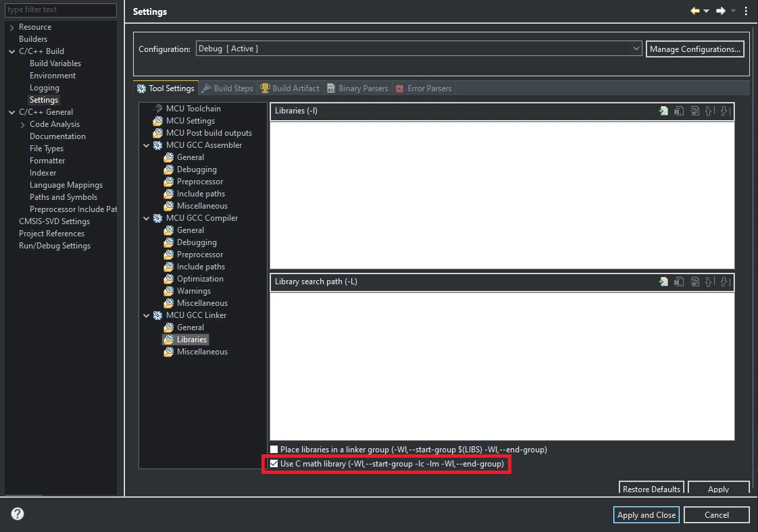The image size is (758, 532).
Task: Click the Apply button
Action: pyautogui.click(x=718, y=489)
